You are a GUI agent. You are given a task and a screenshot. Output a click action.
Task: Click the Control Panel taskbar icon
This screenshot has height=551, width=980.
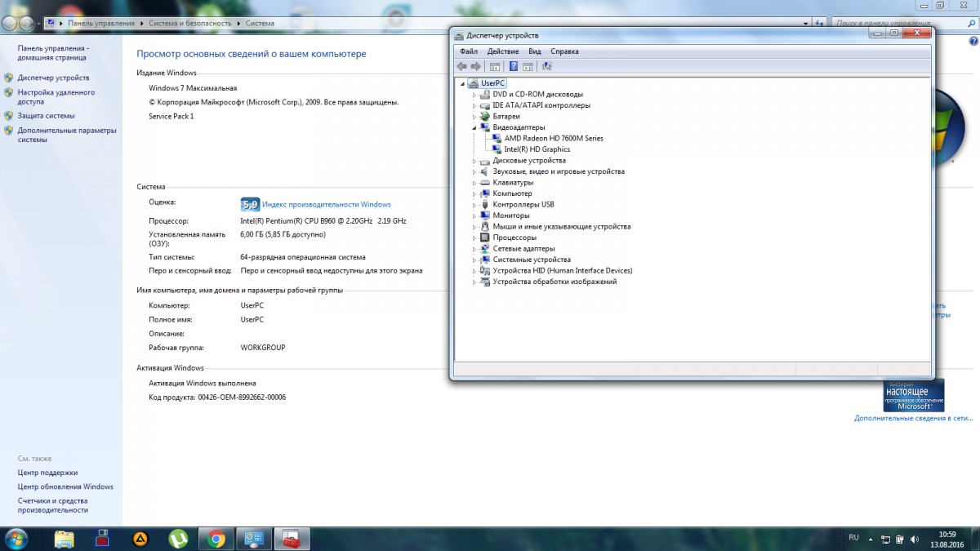point(253,539)
